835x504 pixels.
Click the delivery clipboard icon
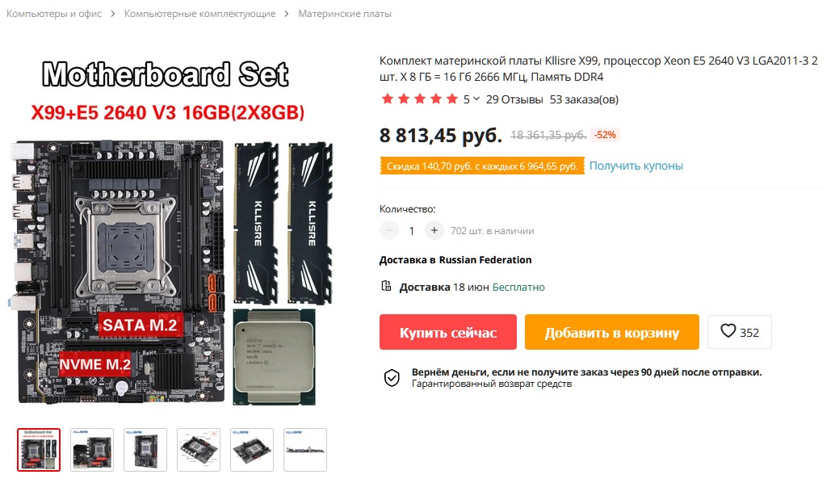[386, 287]
